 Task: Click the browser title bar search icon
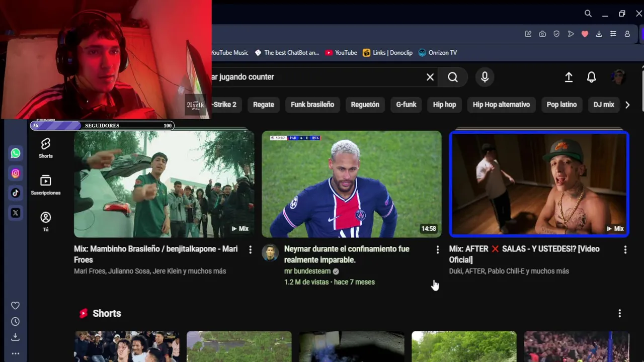(x=588, y=14)
